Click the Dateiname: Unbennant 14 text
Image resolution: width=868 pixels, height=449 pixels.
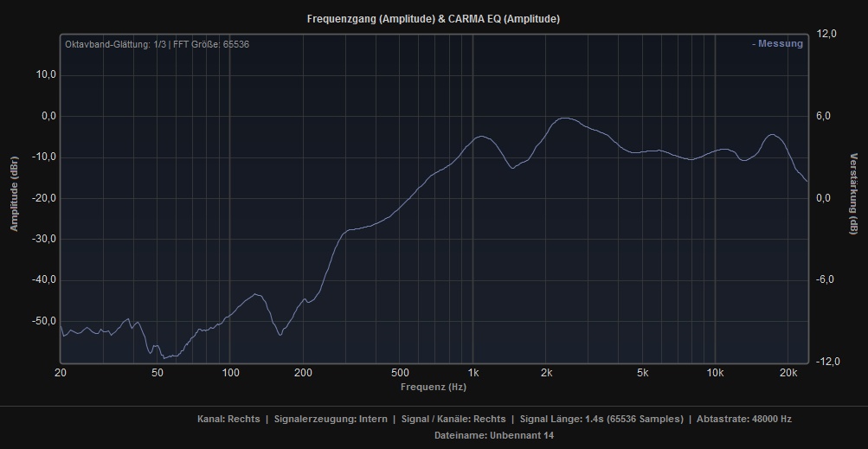(x=493, y=435)
